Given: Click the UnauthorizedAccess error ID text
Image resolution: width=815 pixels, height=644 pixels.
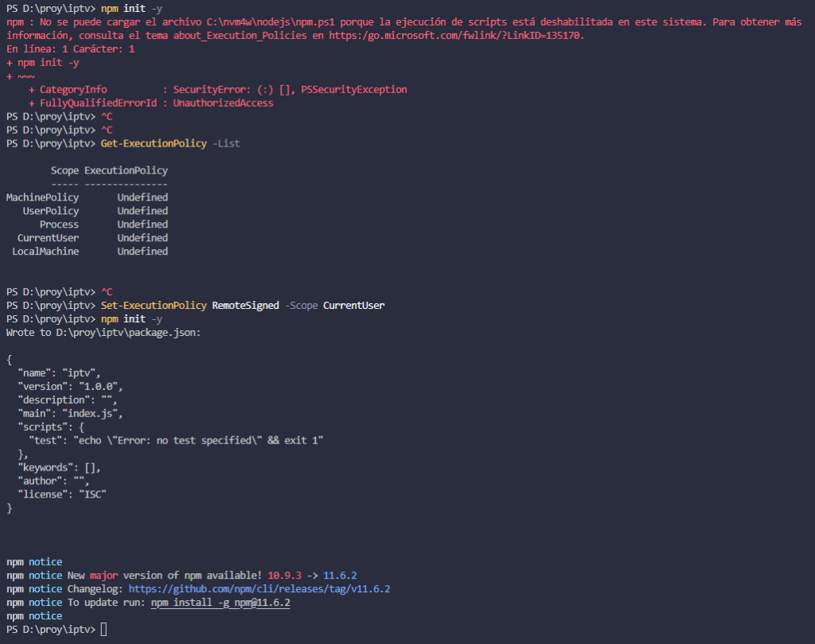Looking at the screenshot, I should pyautogui.click(x=223, y=103).
